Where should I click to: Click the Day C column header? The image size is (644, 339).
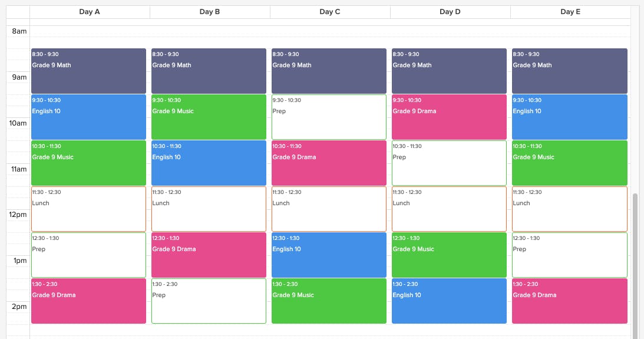coord(330,12)
